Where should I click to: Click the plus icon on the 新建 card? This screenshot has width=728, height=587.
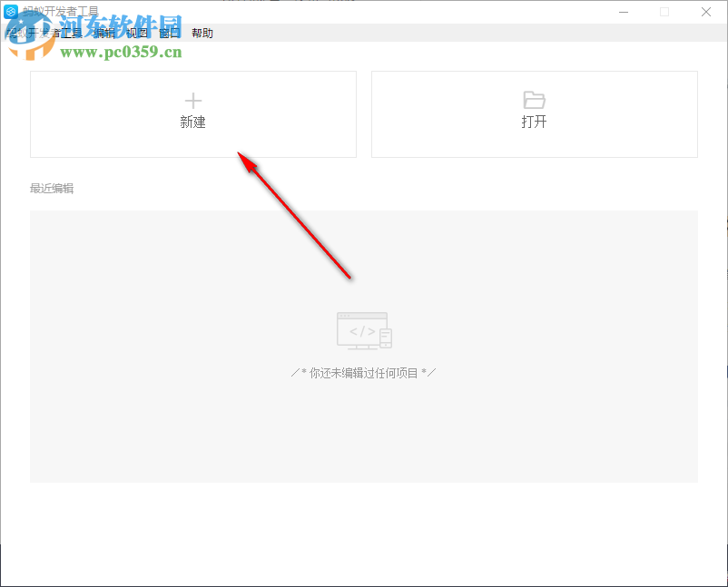(193, 101)
